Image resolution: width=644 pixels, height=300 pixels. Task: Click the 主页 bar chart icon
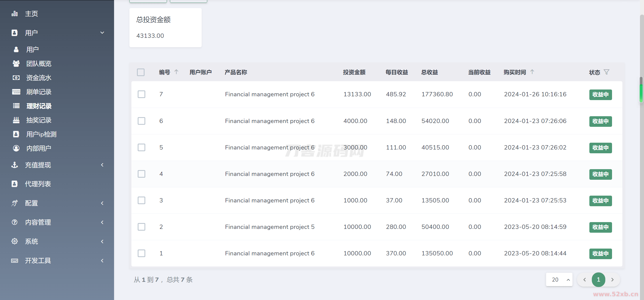(15, 14)
